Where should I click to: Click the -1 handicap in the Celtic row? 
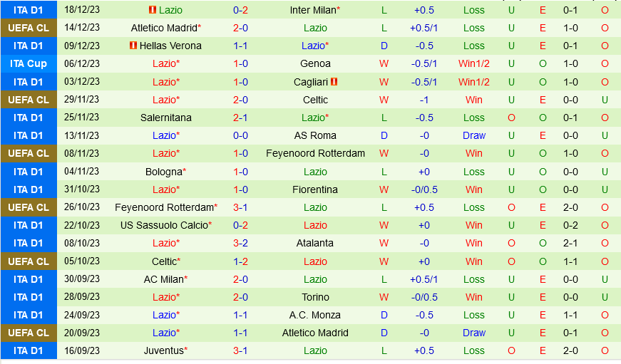(x=424, y=100)
